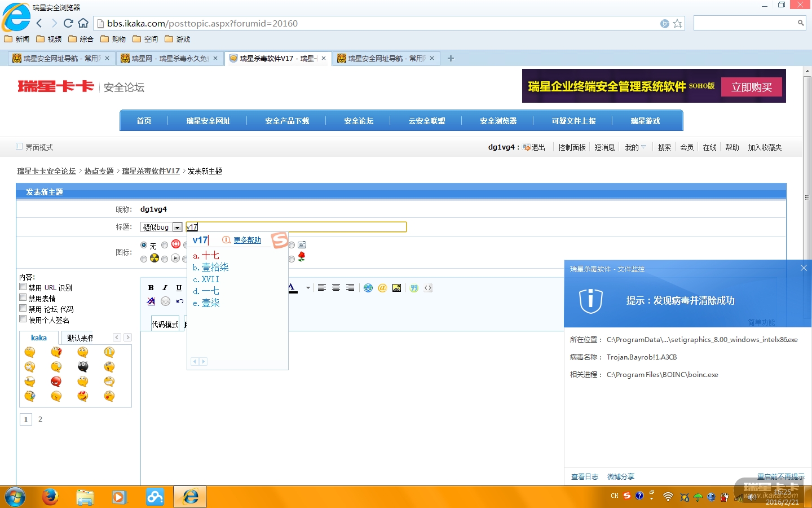This screenshot has width=812, height=508.
Task: Select the rose topic icon radio button
Action: tap(292, 259)
